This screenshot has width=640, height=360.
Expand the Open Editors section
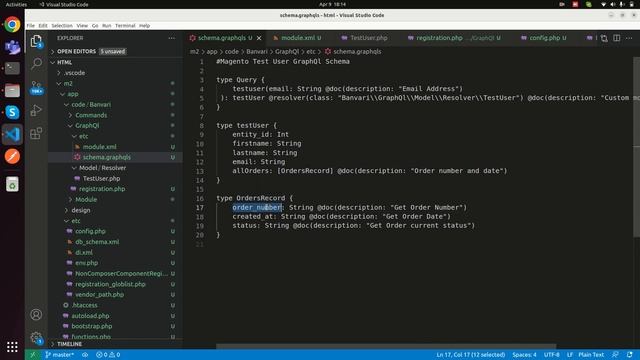[x=116, y=51]
